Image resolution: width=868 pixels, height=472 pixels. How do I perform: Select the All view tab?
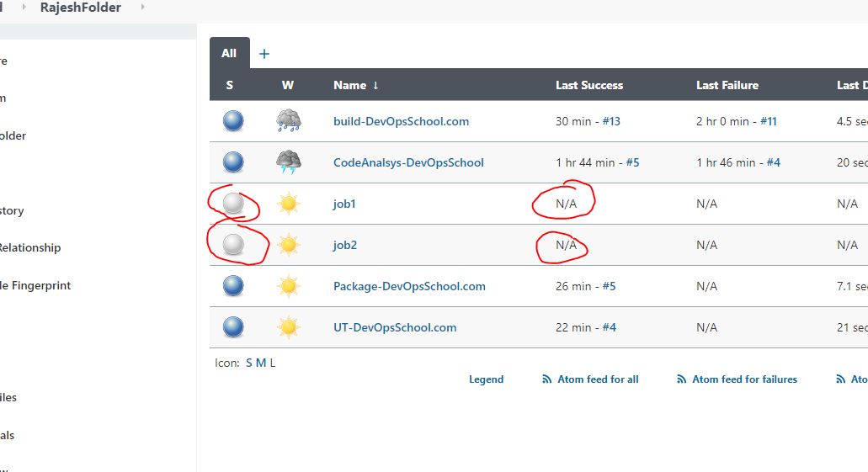tap(229, 53)
